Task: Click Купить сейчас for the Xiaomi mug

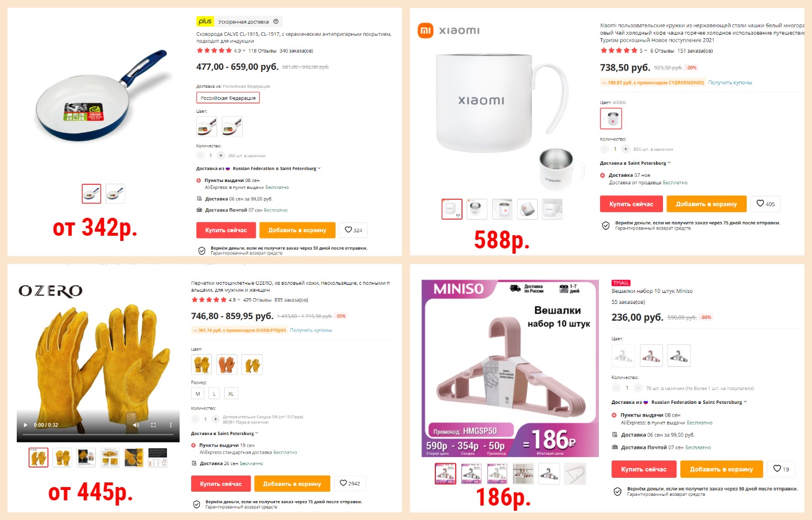Action: click(x=631, y=204)
